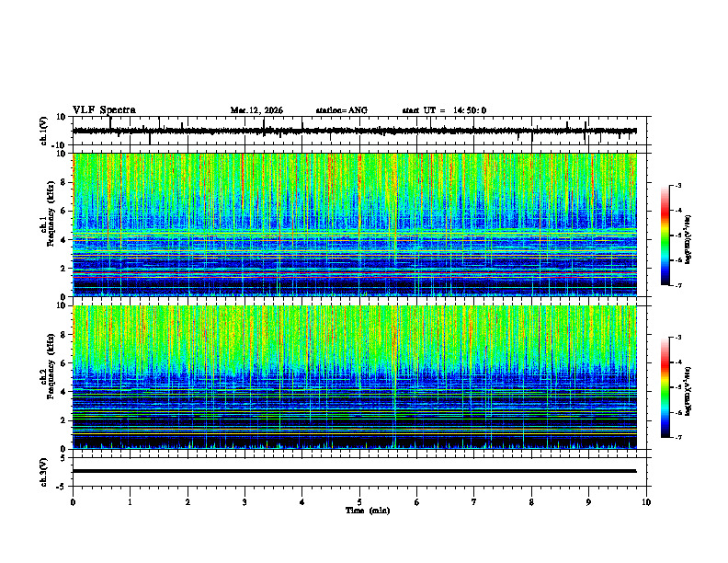728x563 pixels.
Task: Click the time axis tick label '1'
Action: click(130, 502)
